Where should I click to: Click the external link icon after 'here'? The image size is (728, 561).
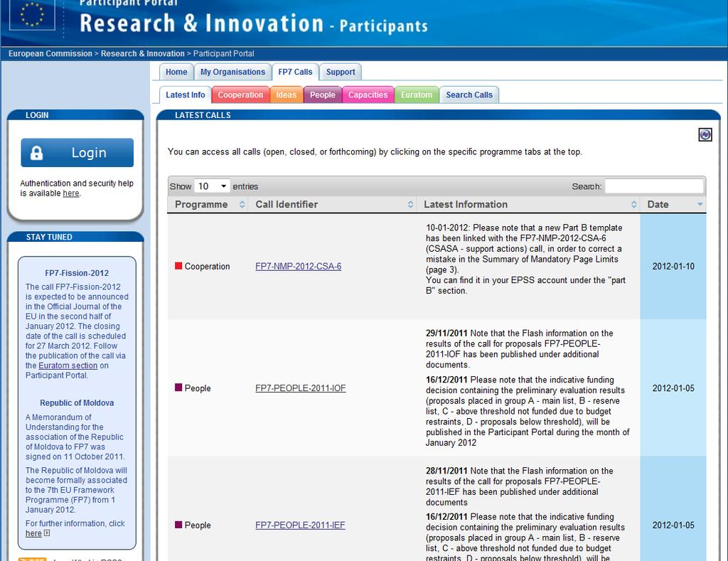[x=46, y=533]
